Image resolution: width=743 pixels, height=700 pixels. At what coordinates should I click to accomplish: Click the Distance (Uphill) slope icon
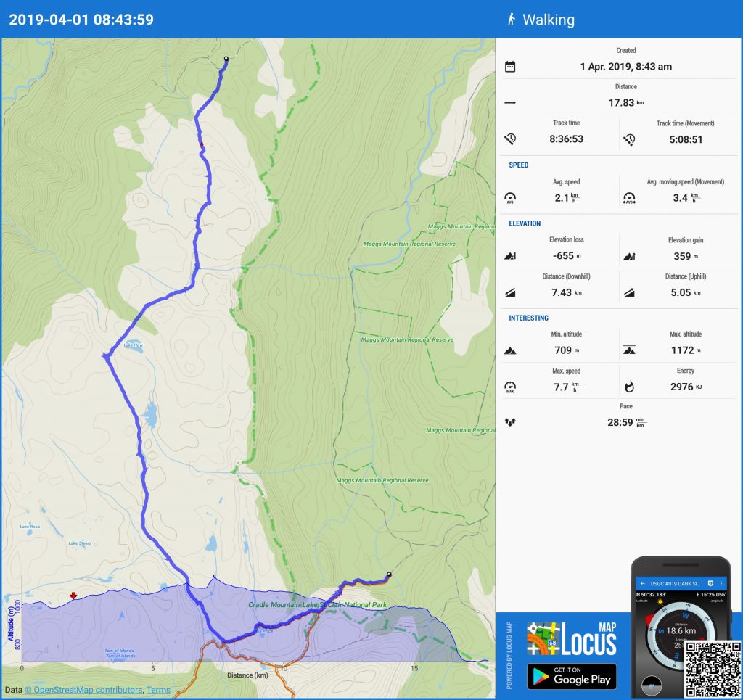(628, 292)
